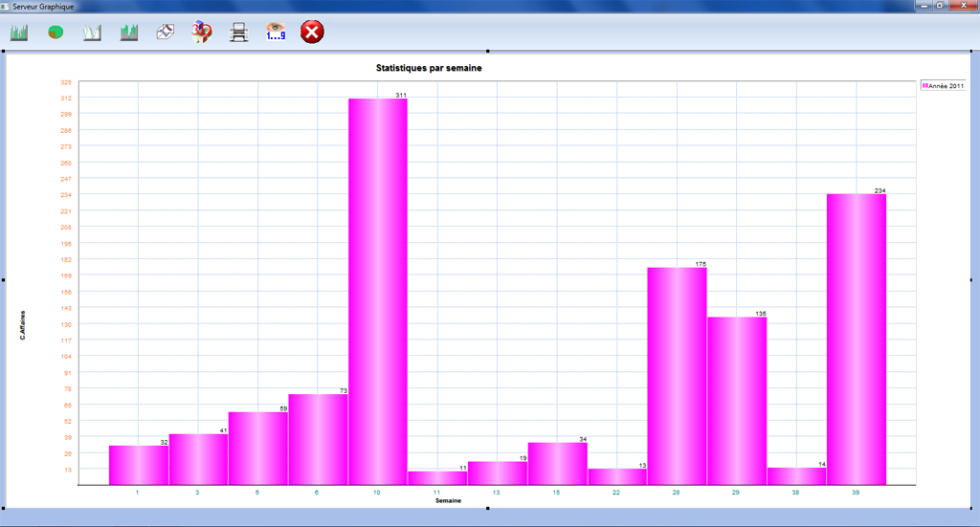
Task: Switch to pie chart view
Action: [x=56, y=33]
